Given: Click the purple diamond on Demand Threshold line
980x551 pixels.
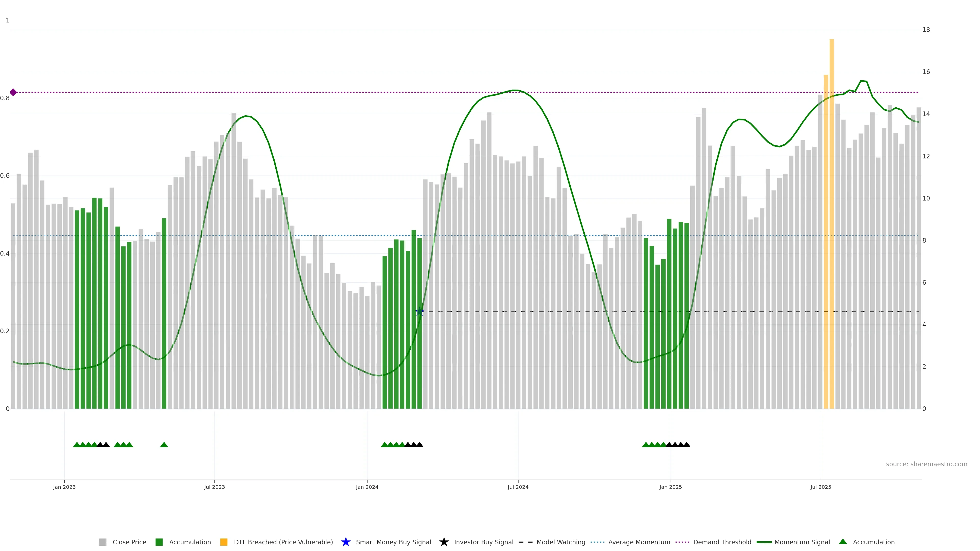Looking at the screenshot, I should 13,92.
